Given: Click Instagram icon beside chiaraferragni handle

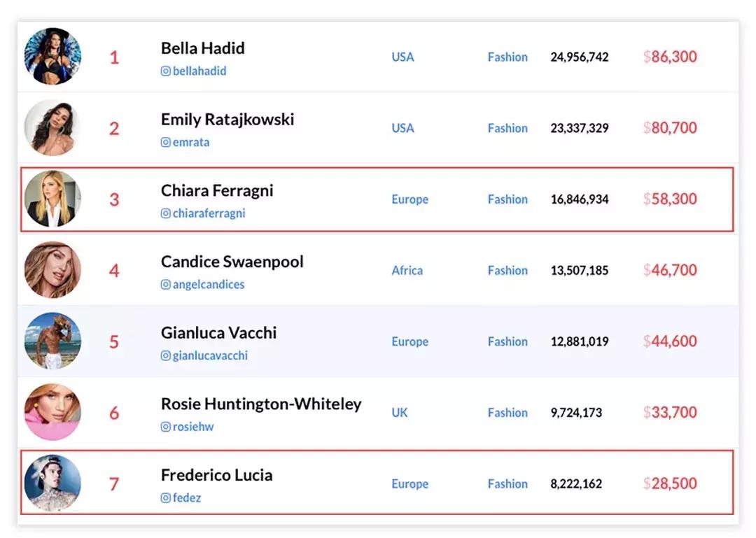Looking at the screenshot, I should 166,213.
